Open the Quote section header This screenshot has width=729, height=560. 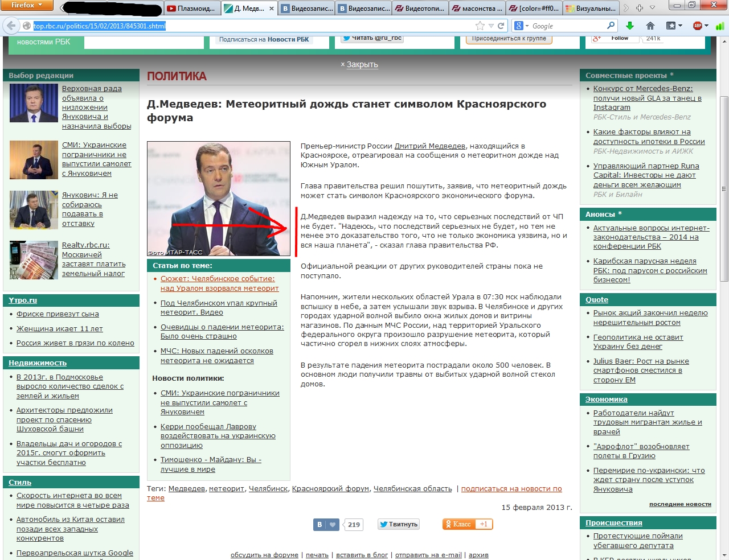(x=597, y=299)
